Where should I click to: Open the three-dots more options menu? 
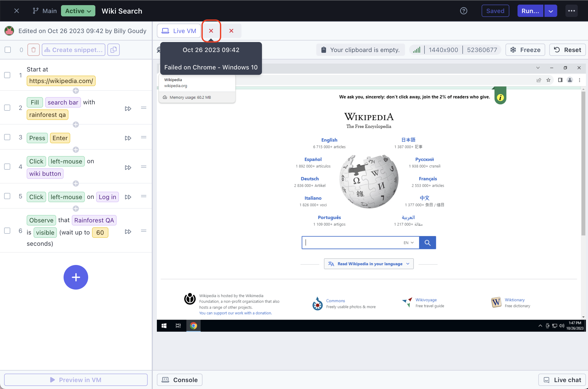point(571,11)
